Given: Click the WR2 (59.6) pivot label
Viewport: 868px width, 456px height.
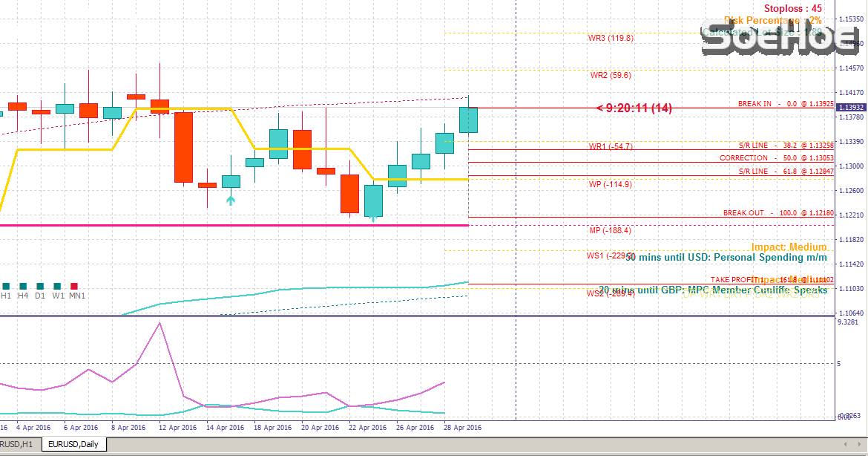Looking at the screenshot, I should (x=610, y=75).
